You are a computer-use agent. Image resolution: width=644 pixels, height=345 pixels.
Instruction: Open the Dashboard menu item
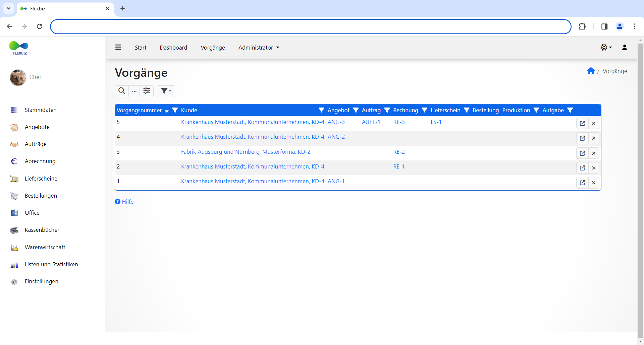click(173, 48)
